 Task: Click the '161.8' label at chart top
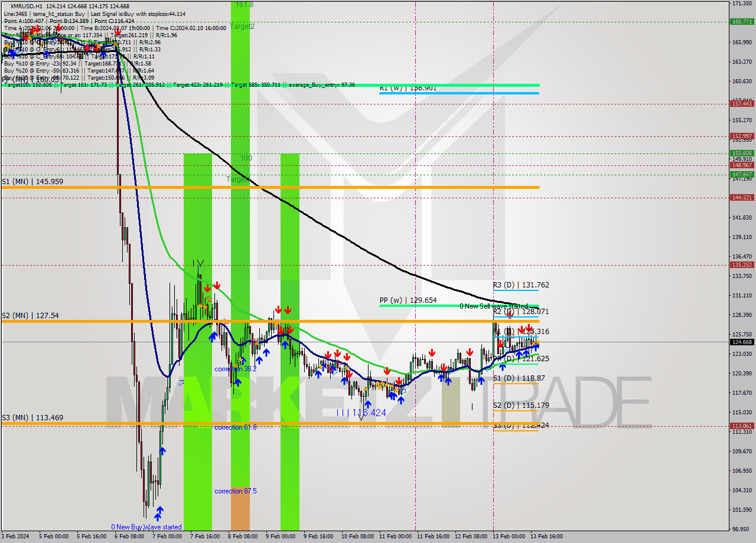(x=245, y=5)
